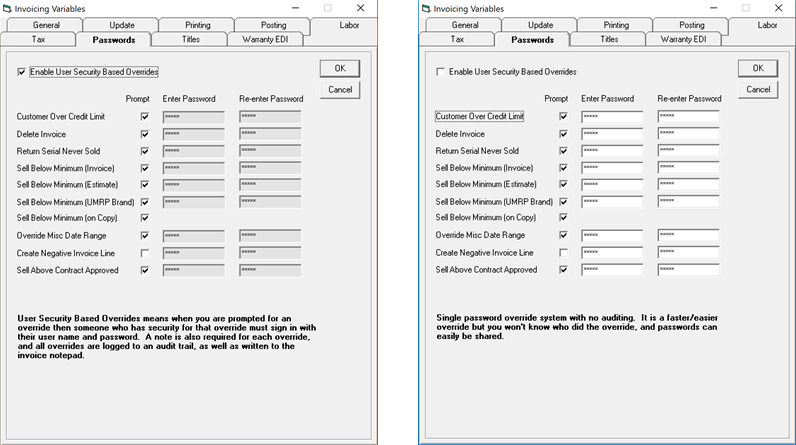The width and height of the screenshot is (796, 445).
Task: Toggle Delete Invoice prompt checkbox in left window
Action: coord(145,134)
